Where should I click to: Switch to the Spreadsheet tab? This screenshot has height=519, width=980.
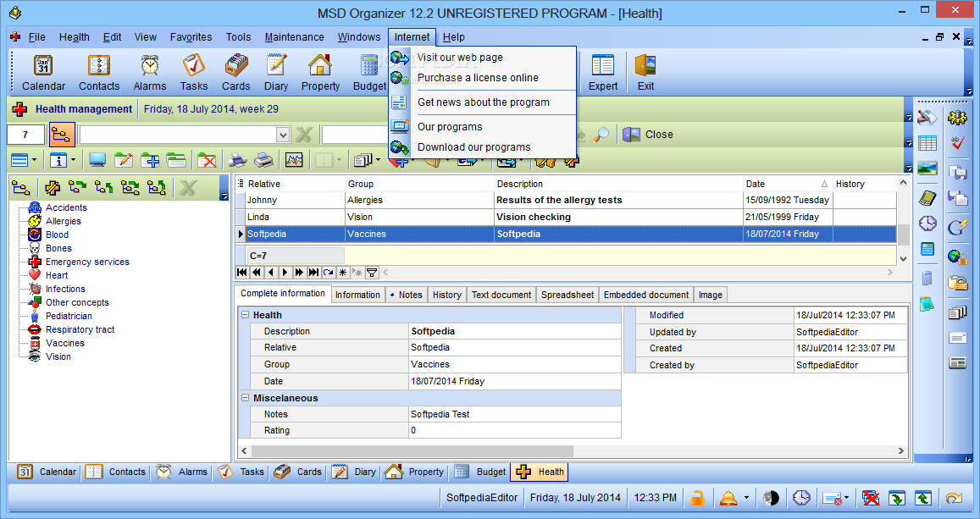click(567, 295)
